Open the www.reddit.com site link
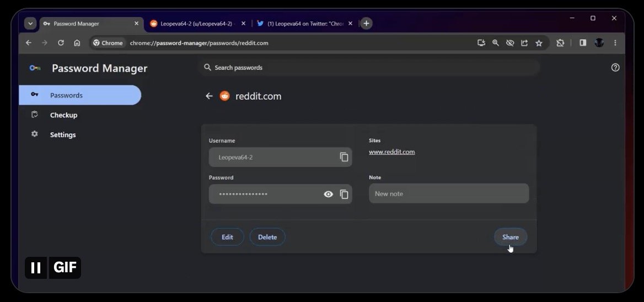The height and width of the screenshot is (302, 644). click(392, 152)
